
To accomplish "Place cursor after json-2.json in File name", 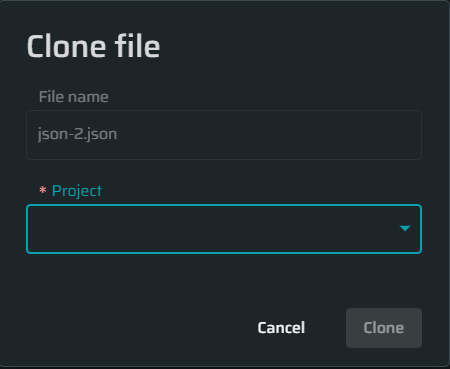I will tap(118, 135).
